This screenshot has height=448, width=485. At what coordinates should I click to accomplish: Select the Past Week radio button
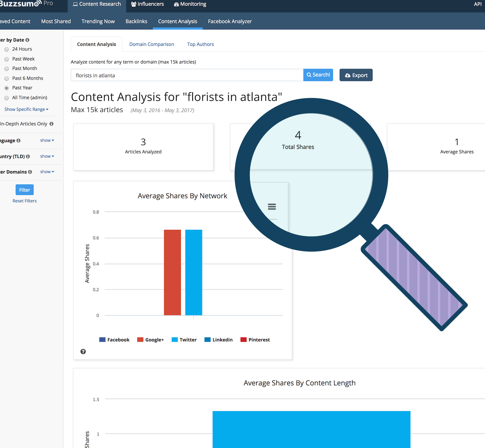click(x=7, y=59)
